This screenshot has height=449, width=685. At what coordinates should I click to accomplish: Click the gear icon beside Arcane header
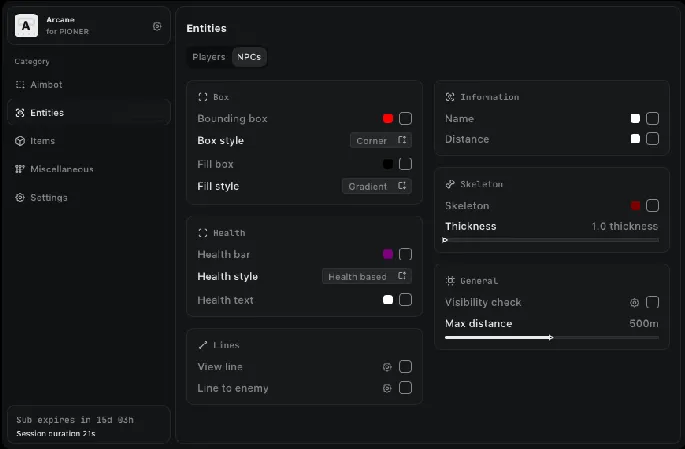[x=157, y=26]
